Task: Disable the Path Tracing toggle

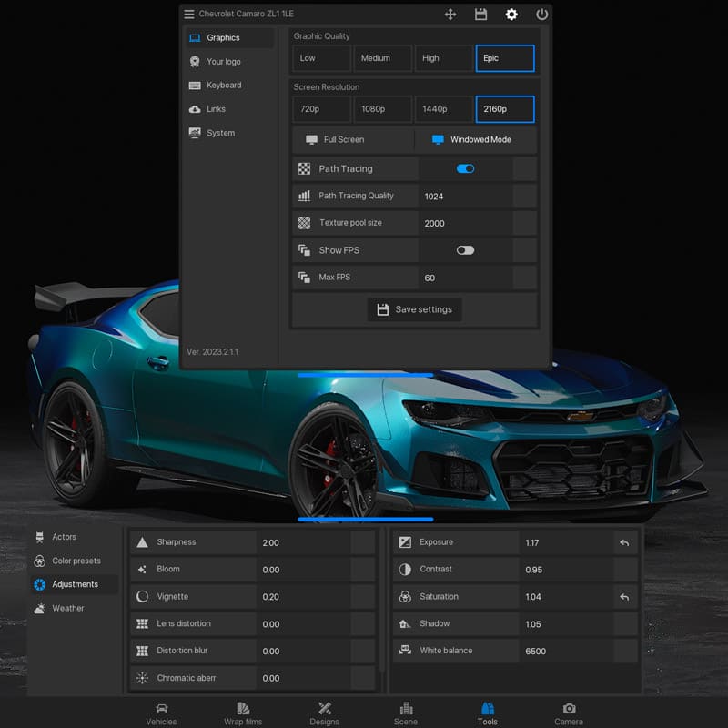Action: [465, 168]
